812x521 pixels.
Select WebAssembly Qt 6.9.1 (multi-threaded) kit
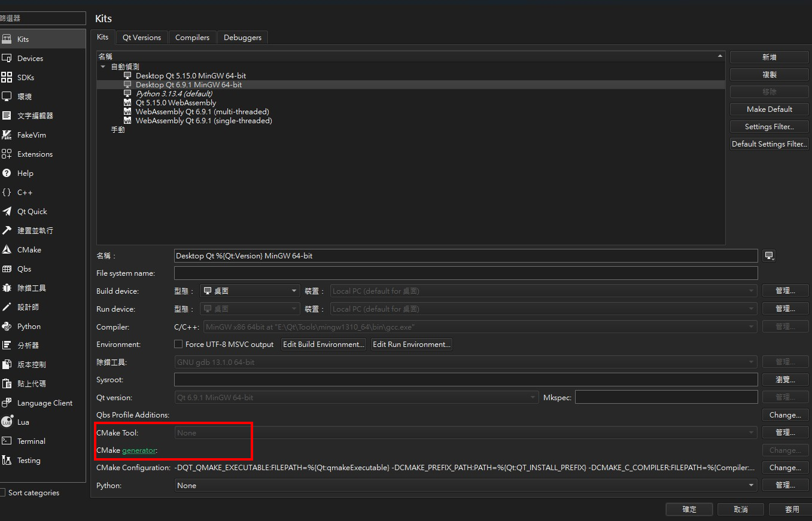coord(202,111)
